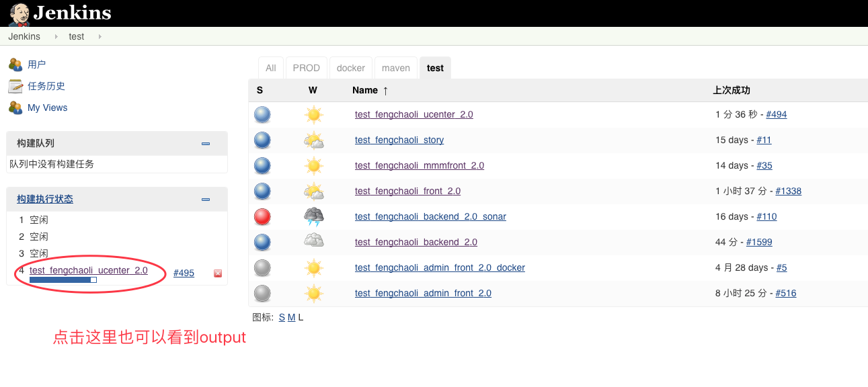Sort the table by 上次成功 column
Image resolution: width=868 pixels, height=387 pixels.
pos(732,90)
